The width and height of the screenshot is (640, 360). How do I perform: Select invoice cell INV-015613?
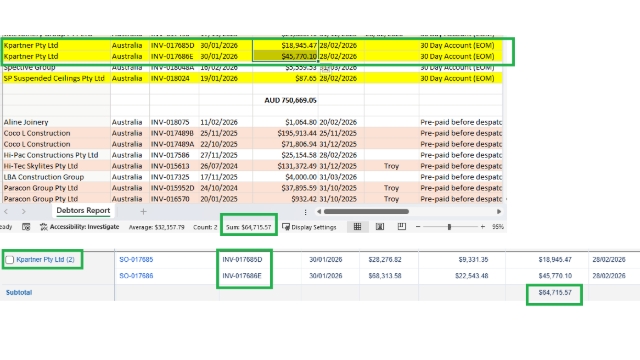(174, 166)
